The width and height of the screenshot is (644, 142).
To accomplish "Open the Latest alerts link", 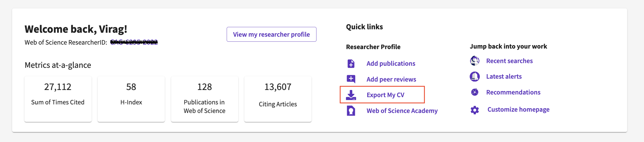I will point(504,77).
